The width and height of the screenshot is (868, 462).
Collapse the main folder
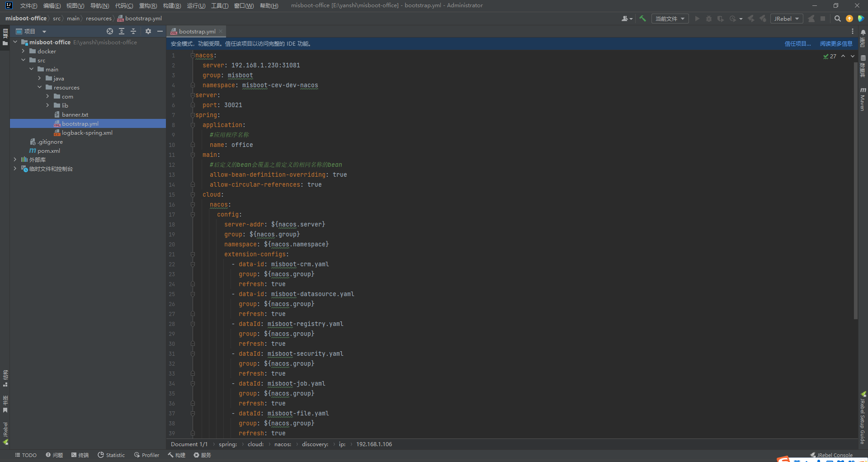pyautogui.click(x=31, y=69)
